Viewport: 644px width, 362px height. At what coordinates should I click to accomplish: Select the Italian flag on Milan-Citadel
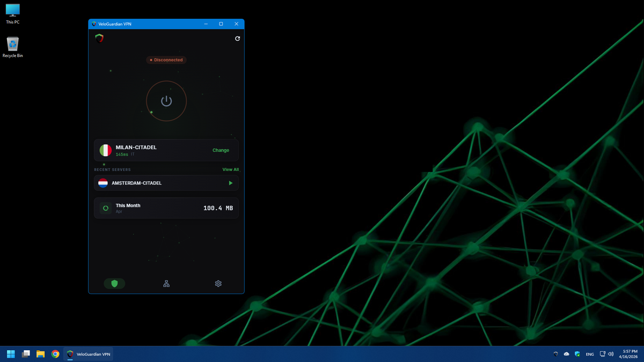click(105, 150)
